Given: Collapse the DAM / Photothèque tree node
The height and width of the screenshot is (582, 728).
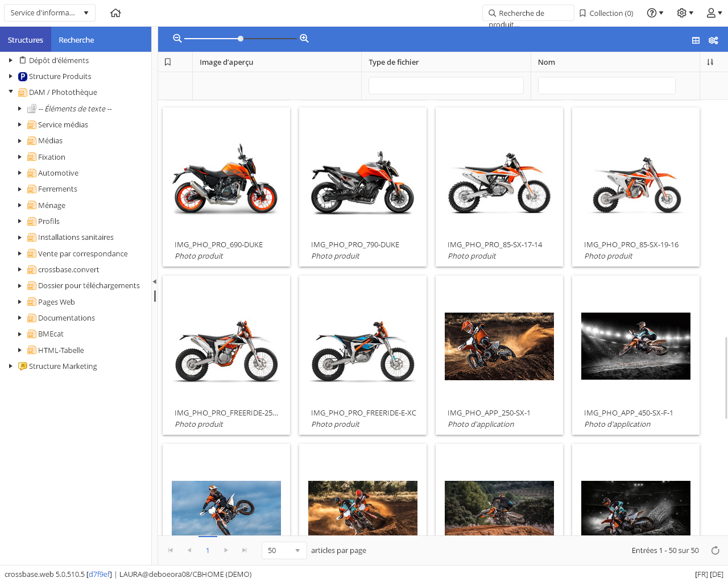Looking at the screenshot, I should [11, 92].
